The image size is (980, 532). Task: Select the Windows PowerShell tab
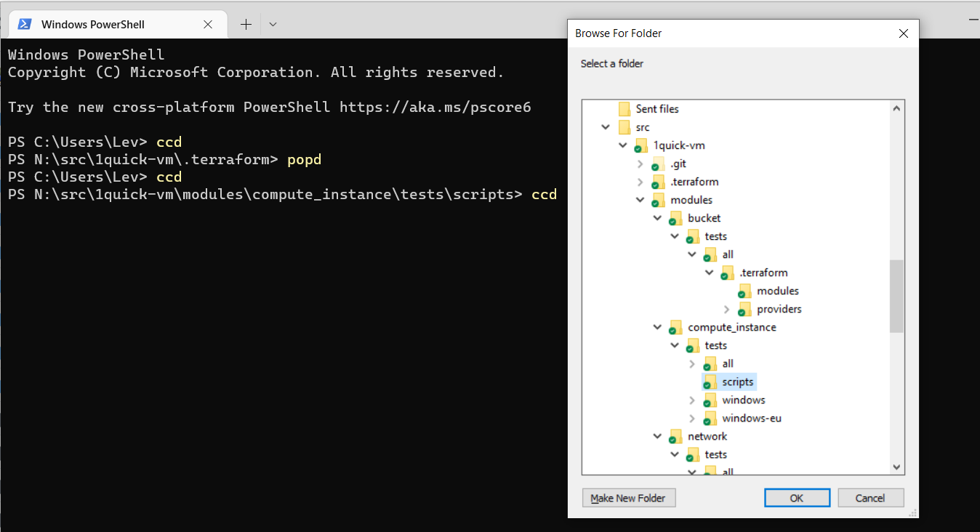click(x=119, y=24)
